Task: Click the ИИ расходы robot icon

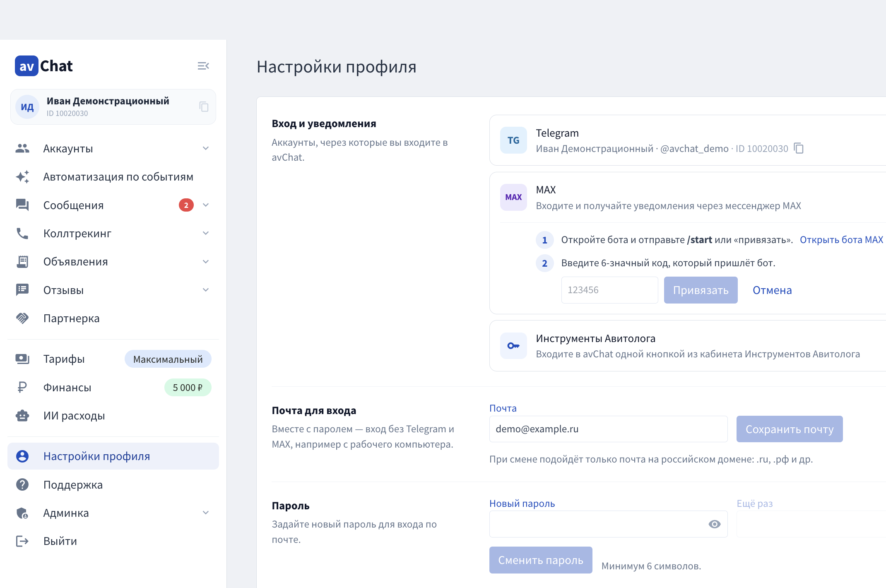Action: point(22,415)
